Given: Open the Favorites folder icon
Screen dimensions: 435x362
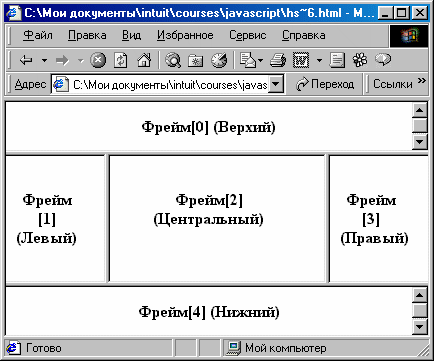Looking at the screenshot, I should pyautogui.click(x=196, y=61).
